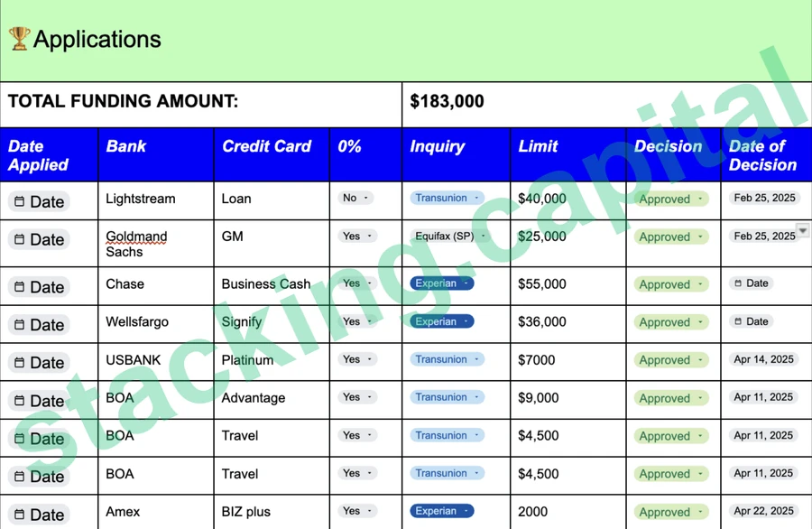
Task: Click the empty Date of Decision chip in Wellsfargo row
Action: [x=752, y=321]
